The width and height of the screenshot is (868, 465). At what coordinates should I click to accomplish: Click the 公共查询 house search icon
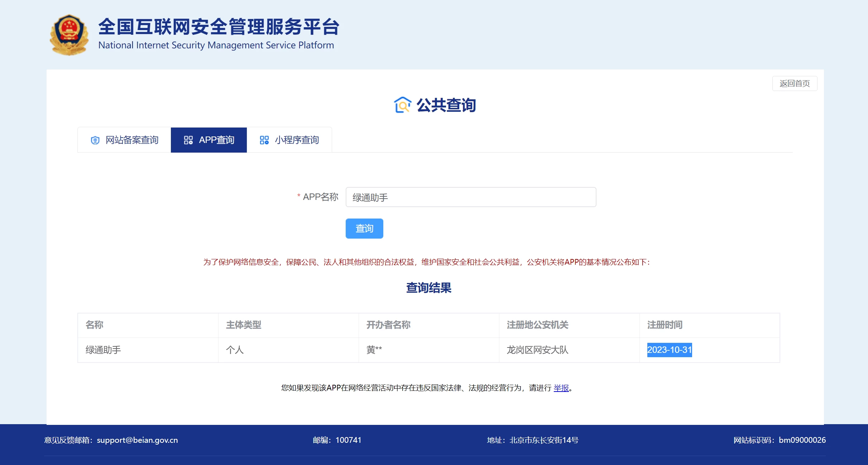coord(403,105)
